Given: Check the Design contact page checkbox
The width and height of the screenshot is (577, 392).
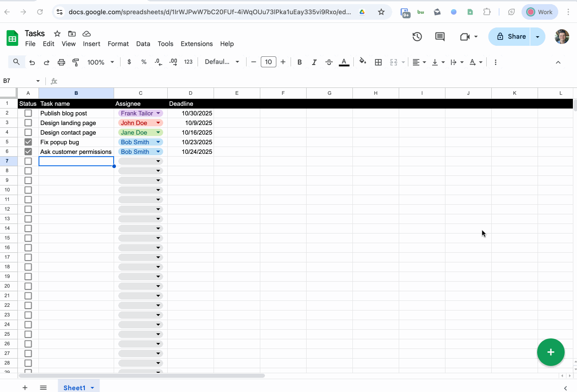Looking at the screenshot, I should (28, 132).
